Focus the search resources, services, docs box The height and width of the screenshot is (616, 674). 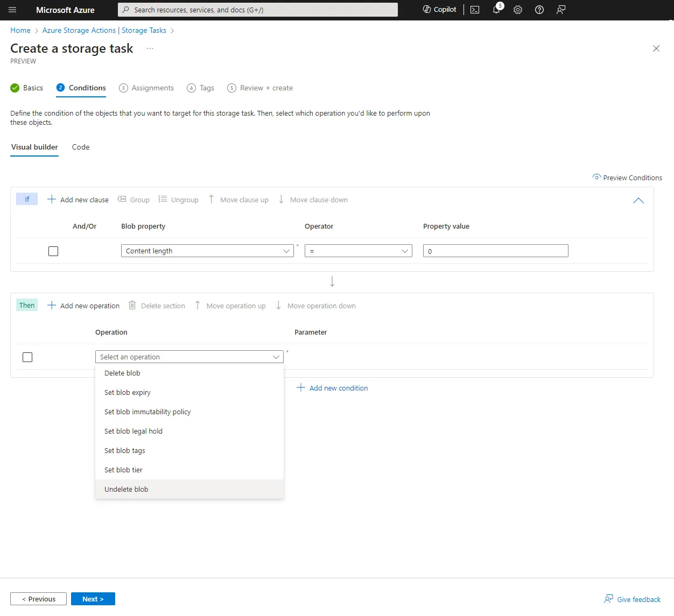click(258, 10)
